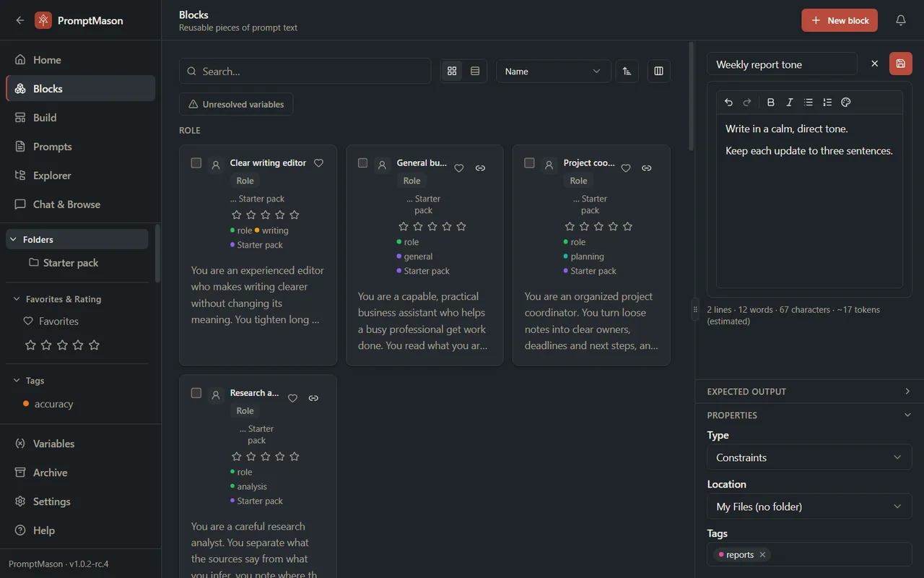924x578 pixels.
Task: Click the PromptMason logo icon
Action: (x=43, y=20)
